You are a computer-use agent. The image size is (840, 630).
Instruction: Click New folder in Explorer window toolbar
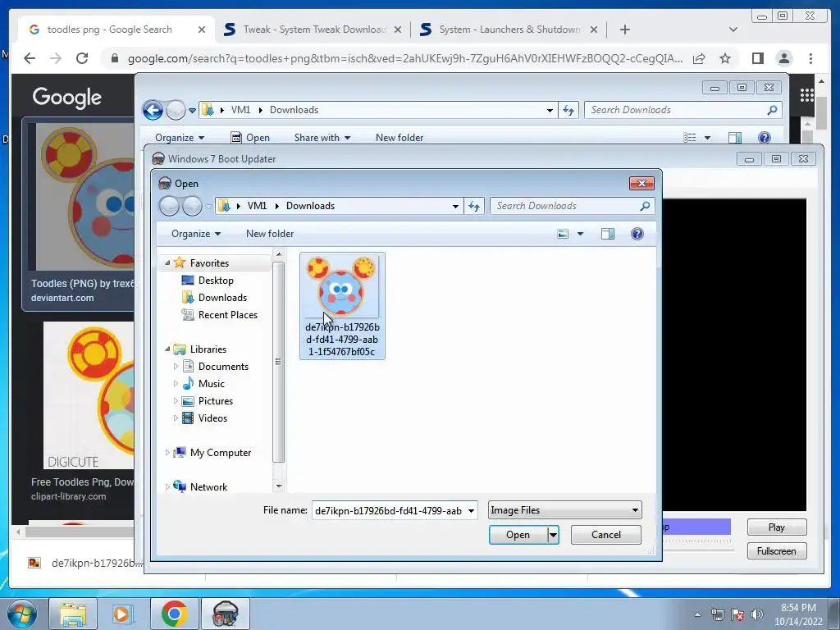click(399, 138)
